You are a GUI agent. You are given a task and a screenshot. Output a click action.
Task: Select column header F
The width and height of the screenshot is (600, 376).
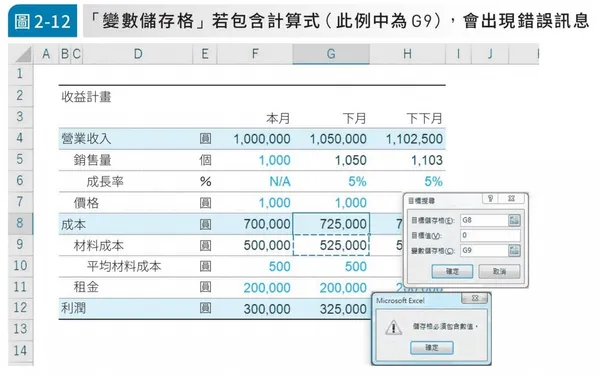255,54
